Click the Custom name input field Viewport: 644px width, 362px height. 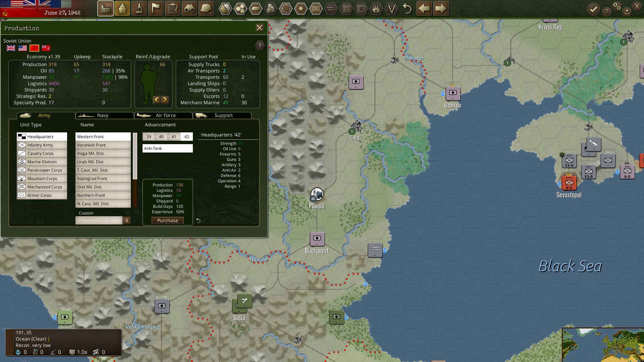coord(99,221)
